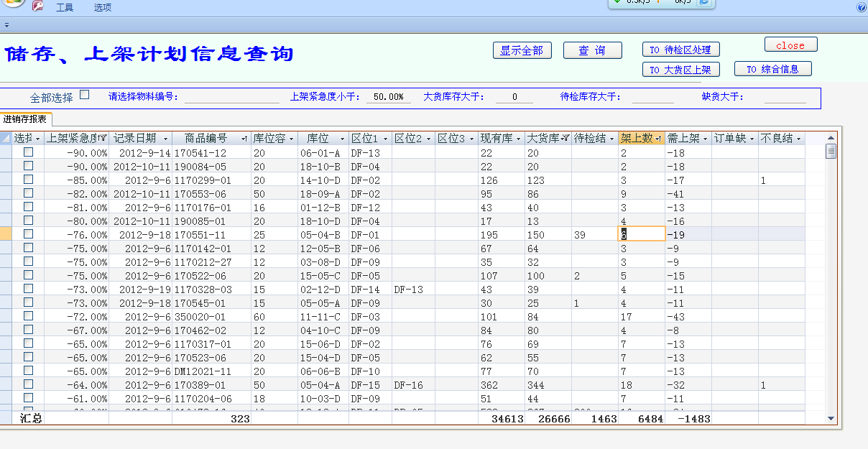The image size is (868, 449).
Task: Tick the checkbox for item DM12021-11
Action: tap(29, 371)
